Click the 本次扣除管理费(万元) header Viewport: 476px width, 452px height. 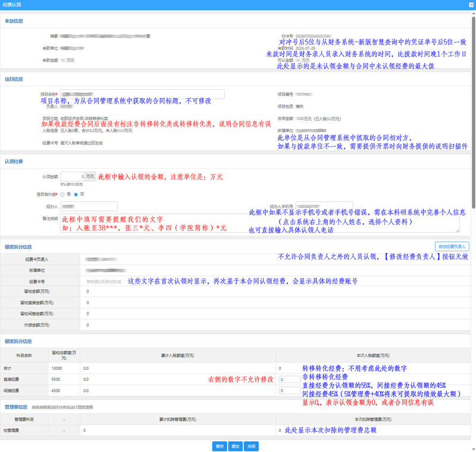click(373, 419)
